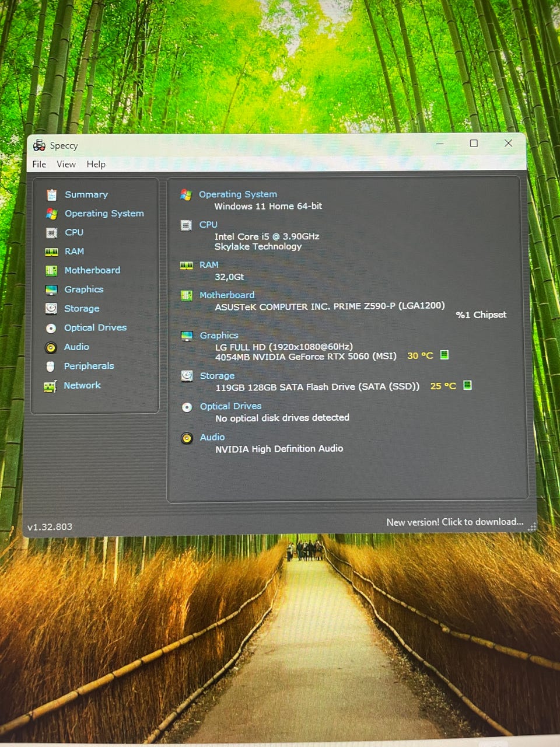The image size is (560, 747).
Task: View Peripherals section from sidebar
Action: click(x=89, y=366)
